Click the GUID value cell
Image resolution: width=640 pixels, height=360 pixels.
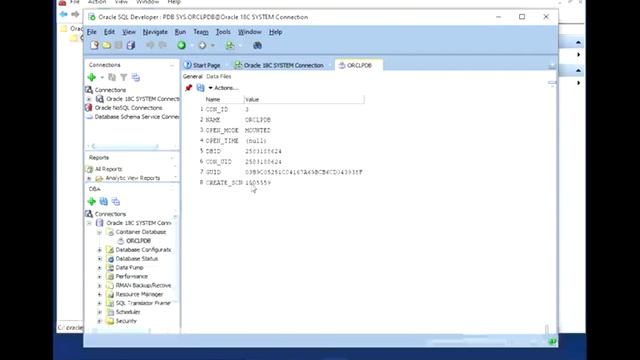(304, 172)
